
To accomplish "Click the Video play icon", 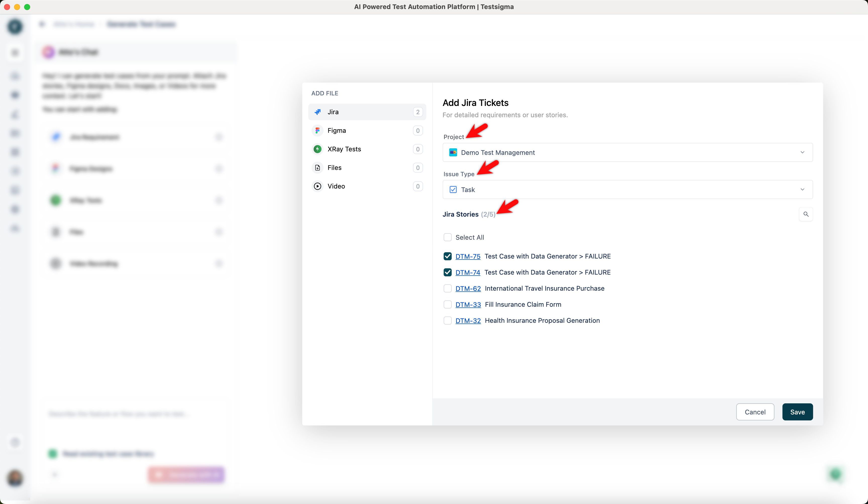I will click(x=317, y=186).
